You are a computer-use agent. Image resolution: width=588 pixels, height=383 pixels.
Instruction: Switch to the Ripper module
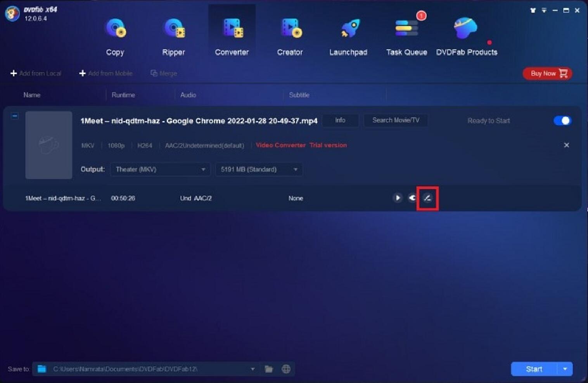click(173, 37)
